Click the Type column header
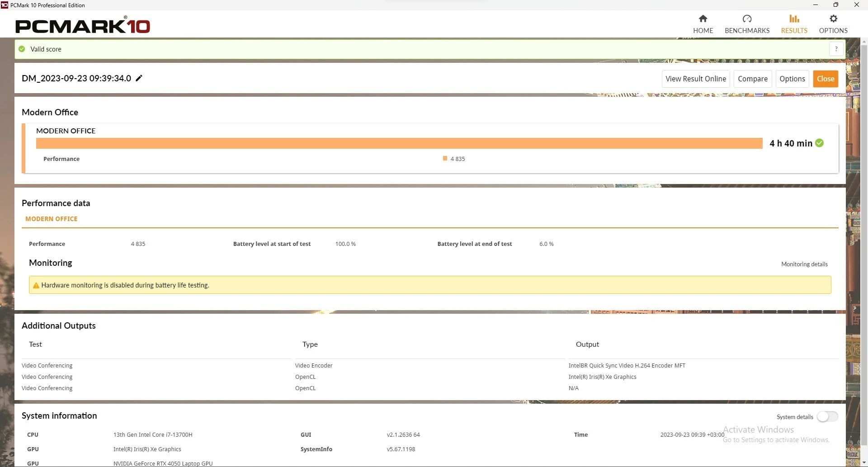The width and height of the screenshot is (868, 467). click(310, 344)
